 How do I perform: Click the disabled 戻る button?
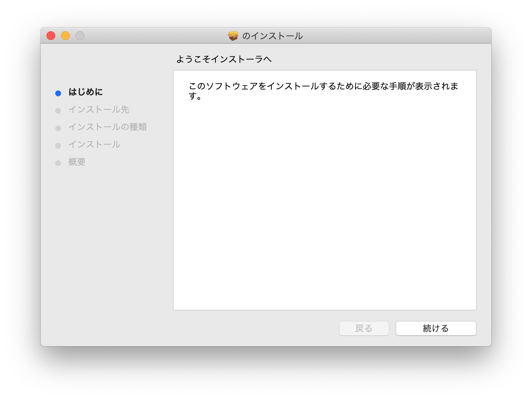[x=364, y=328]
